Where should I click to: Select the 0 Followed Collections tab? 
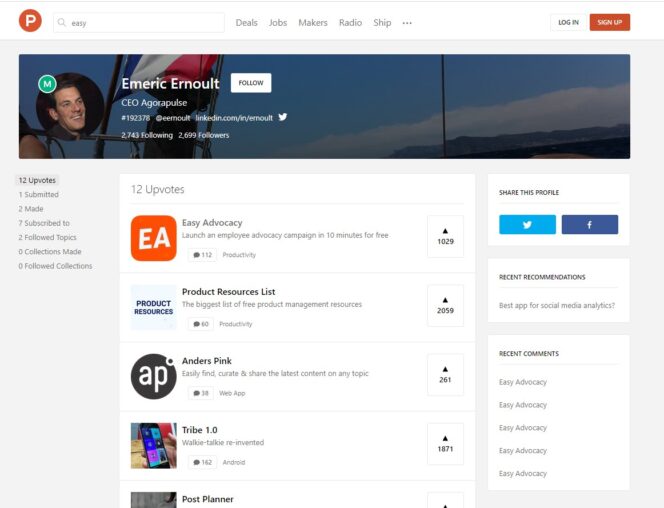[x=55, y=266]
